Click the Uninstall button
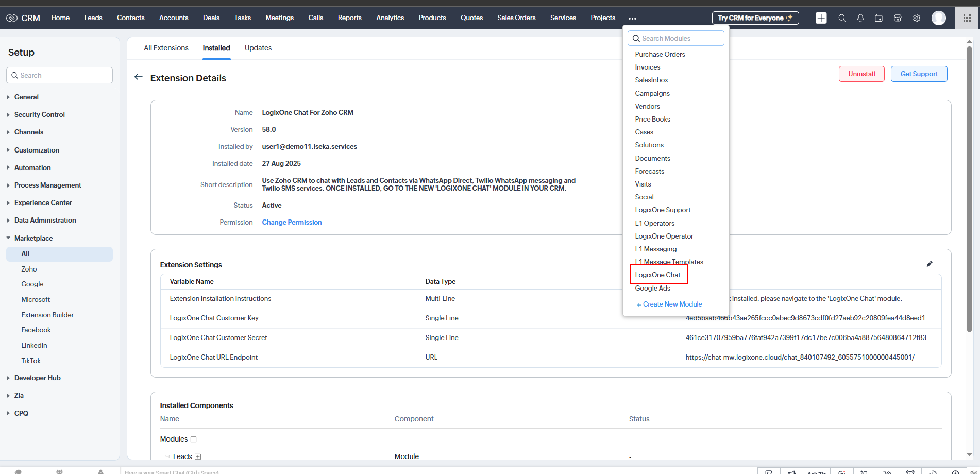Screen dimensions: 980x474 tap(861, 74)
